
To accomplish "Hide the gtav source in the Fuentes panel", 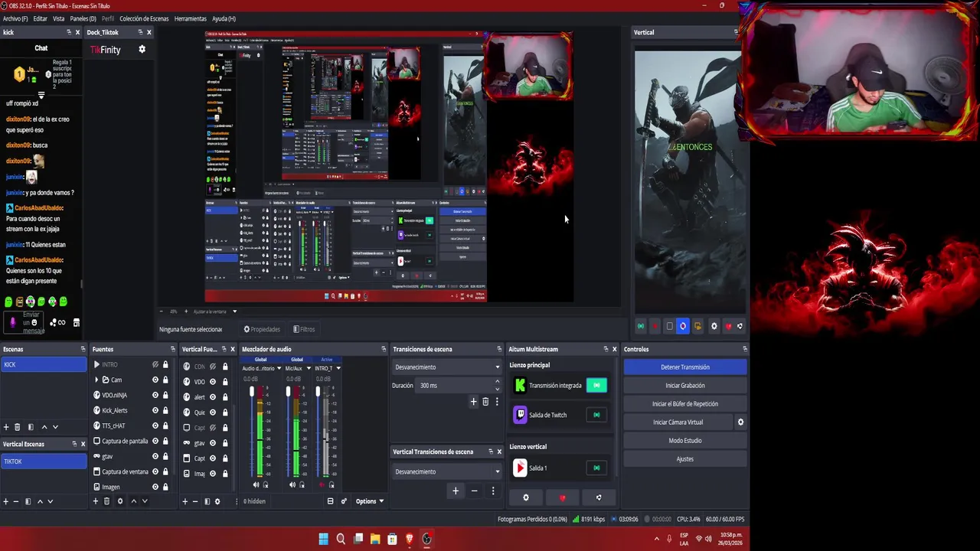I will click(x=155, y=456).
